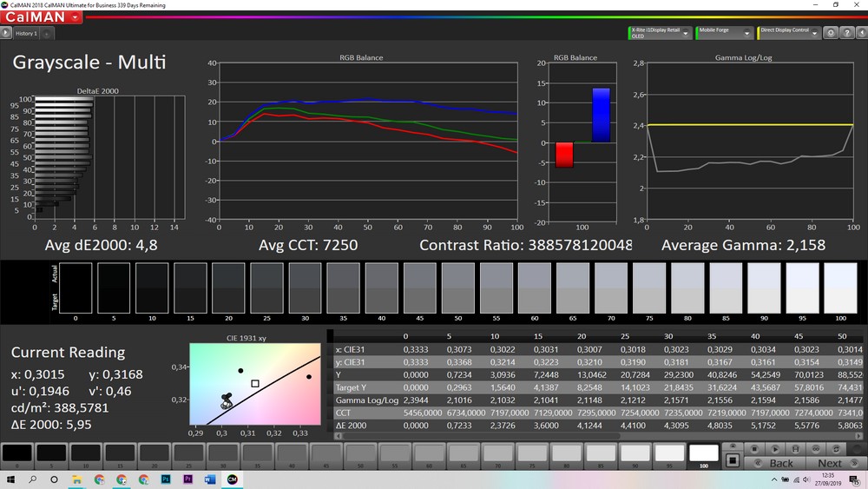Click the Avg dE2000: 4,8 readout

pos(102,245)
